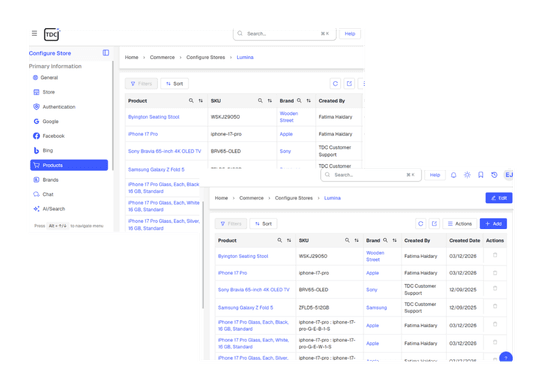Open iPhone 17 Pro link in back table
Image resolution: width=540 pixels, height=384 pixels.
143,134
